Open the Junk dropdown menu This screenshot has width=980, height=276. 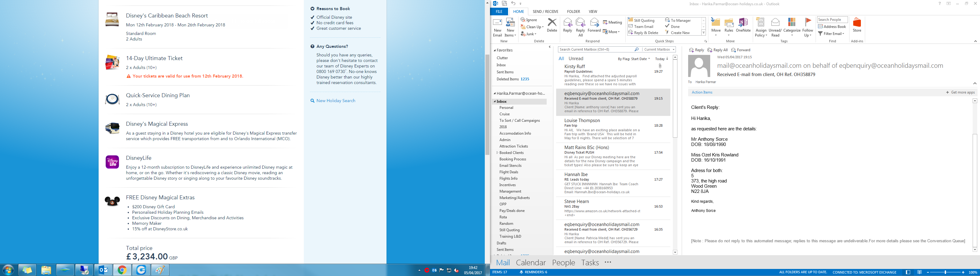[528, 34]
